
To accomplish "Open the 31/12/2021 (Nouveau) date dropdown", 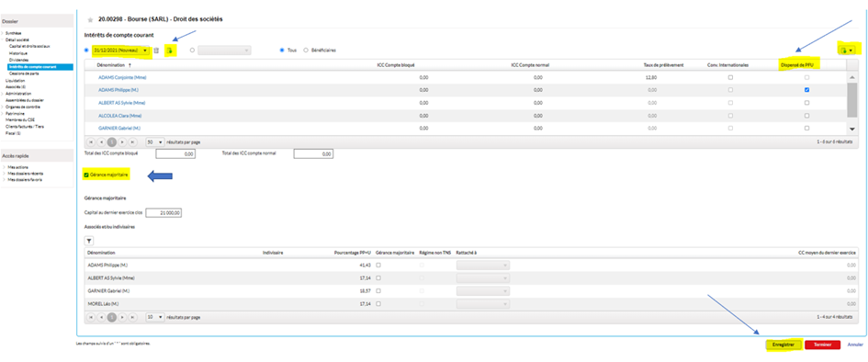I will click(x=121, y=51).
